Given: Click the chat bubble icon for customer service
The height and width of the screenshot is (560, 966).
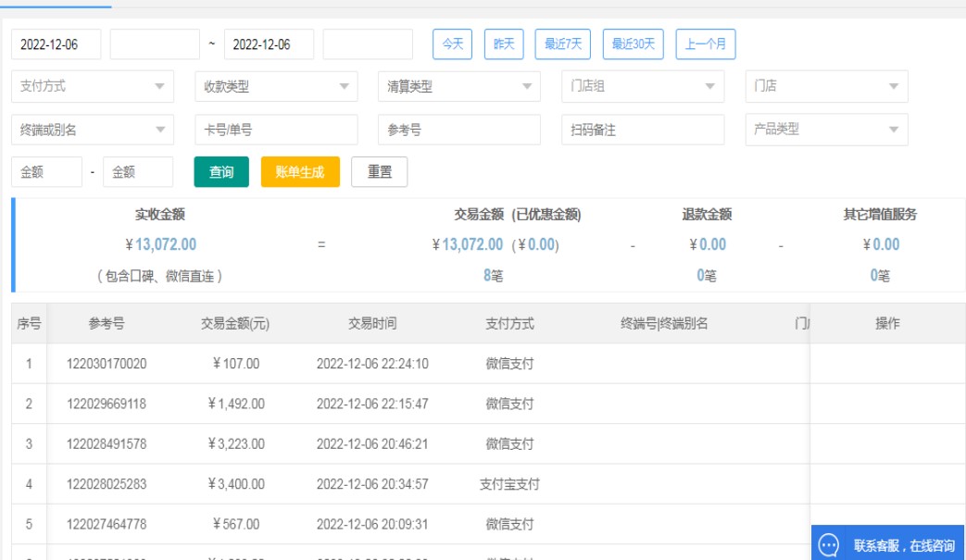Looking at the screenshot, I should coord(829,544).
